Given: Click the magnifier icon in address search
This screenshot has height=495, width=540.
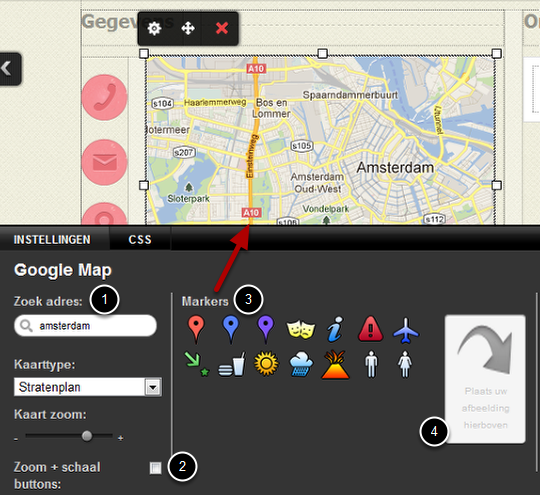Looking at the screenshot, I should [26, 326].
